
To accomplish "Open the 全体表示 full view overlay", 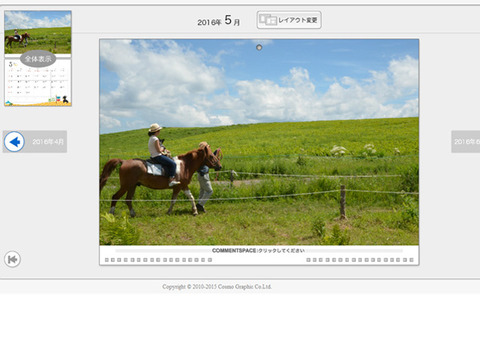I will (x=38, y=59).
